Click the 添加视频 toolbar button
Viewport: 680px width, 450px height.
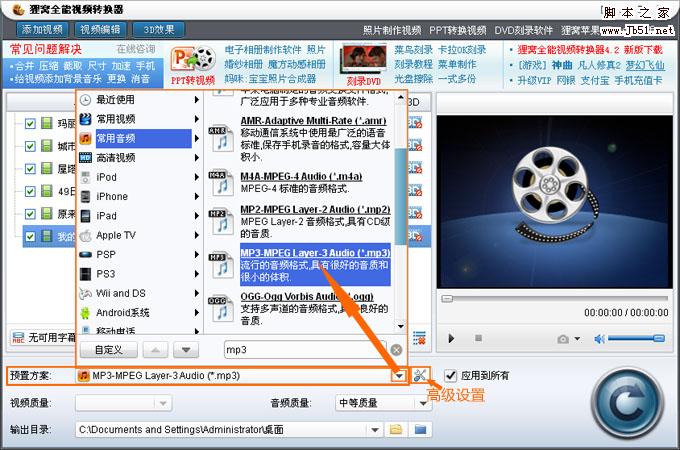coord(42,29)
